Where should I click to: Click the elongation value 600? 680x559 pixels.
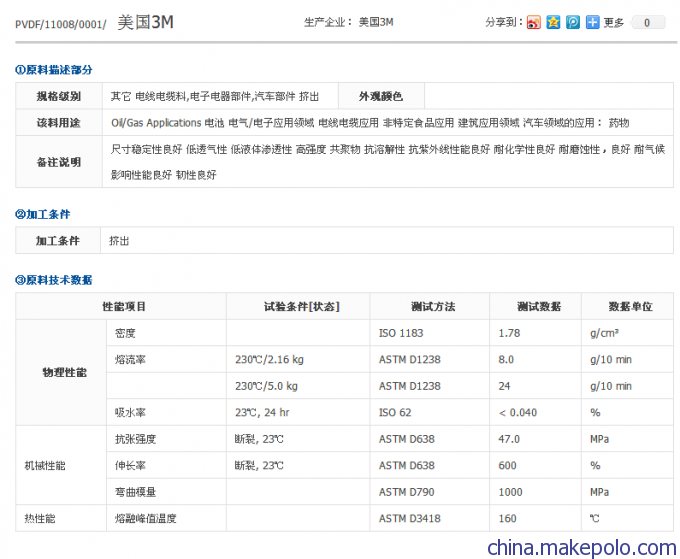[507, 466]
